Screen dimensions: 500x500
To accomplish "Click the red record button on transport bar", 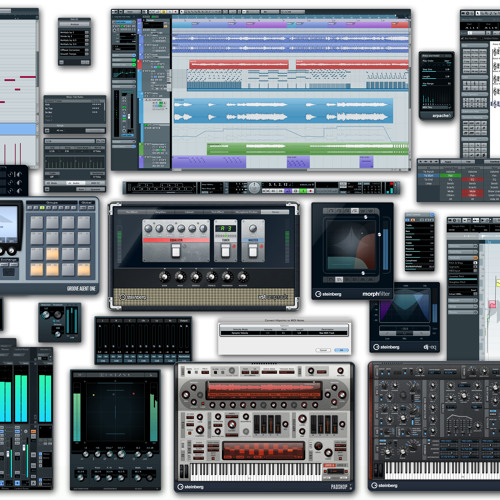I will point(310,191).
